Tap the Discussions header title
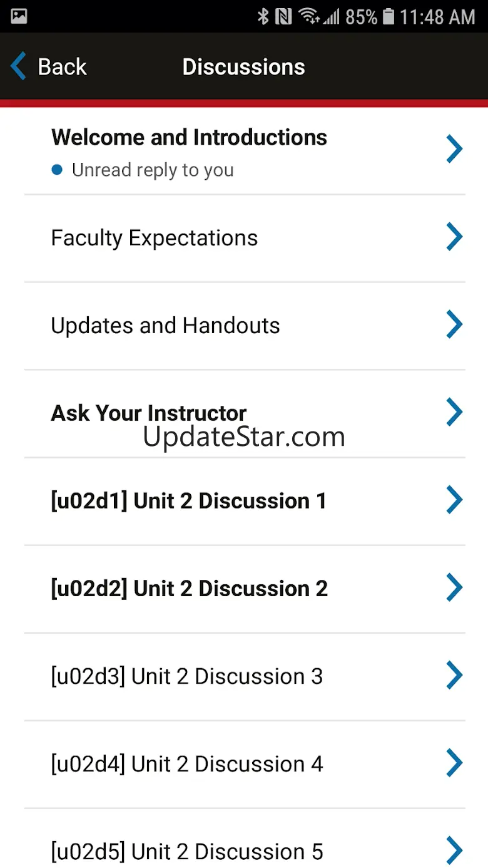488x868 pixels. pos(243,67)
